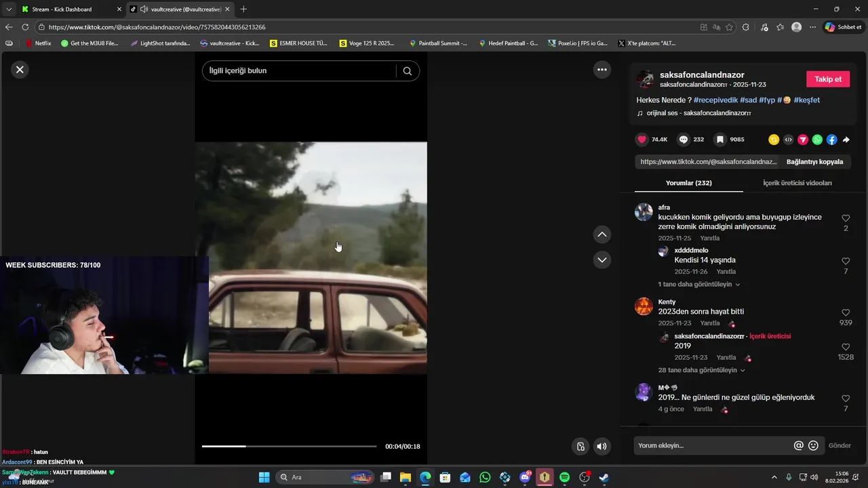Screen dimensions: 868x488
Task: Open afra's profile avatar
Action: [644, 212]
